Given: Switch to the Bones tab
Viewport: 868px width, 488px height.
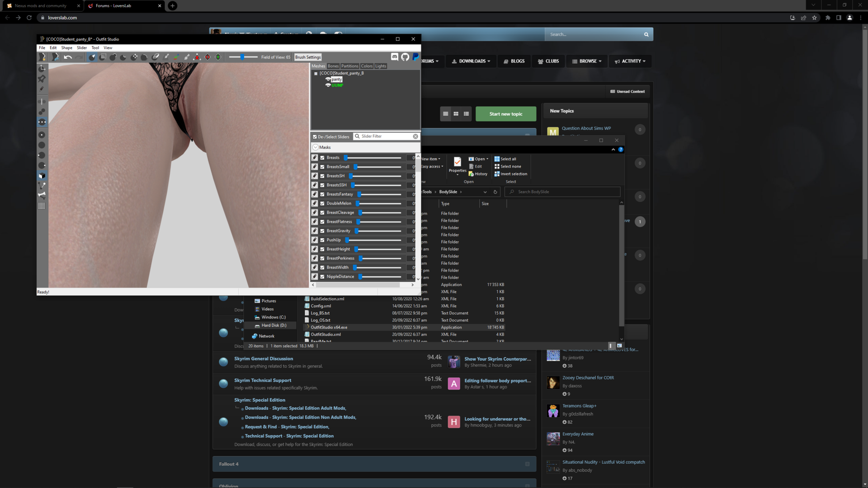Looking at the screenshot, I should tap(333, 66).
